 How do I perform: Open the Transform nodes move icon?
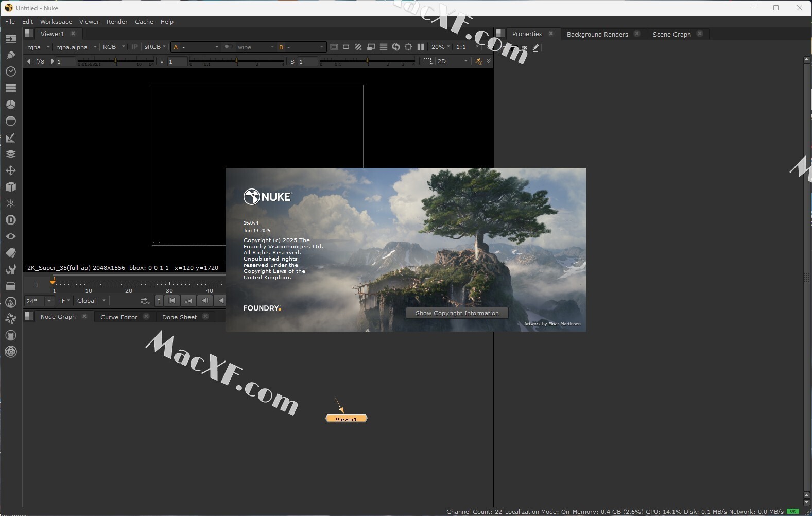(x=10, y=170)
